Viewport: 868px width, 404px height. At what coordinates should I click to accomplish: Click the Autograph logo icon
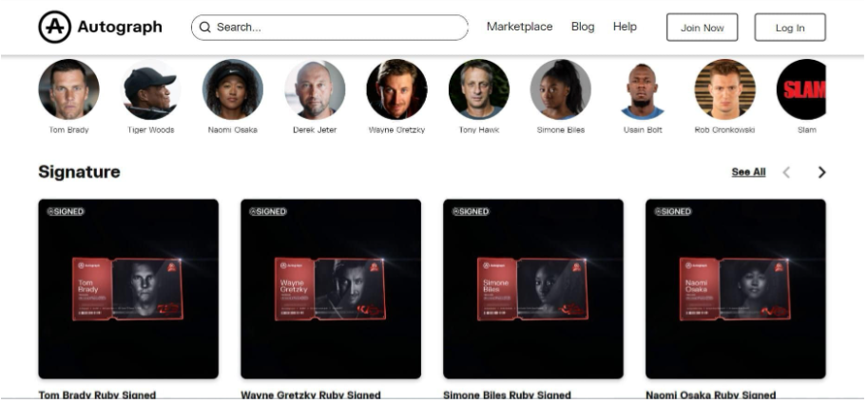(54, 28)
